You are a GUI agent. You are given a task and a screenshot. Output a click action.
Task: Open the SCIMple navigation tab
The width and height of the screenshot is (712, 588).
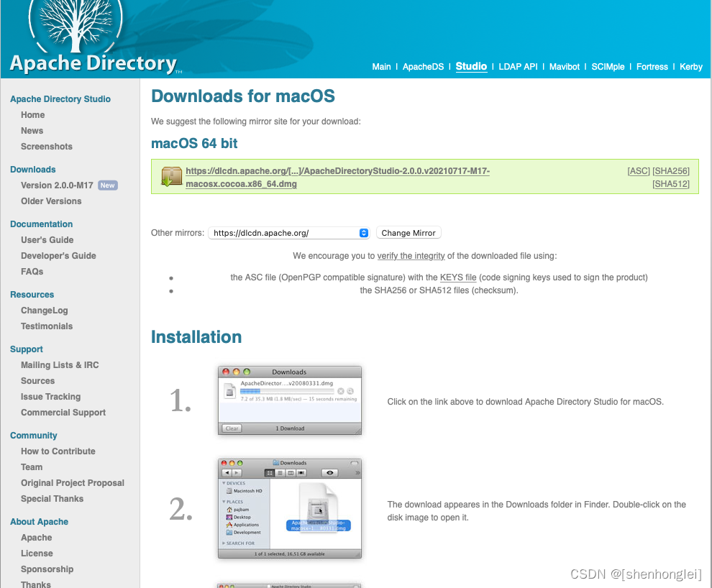[x=608, y=67]
